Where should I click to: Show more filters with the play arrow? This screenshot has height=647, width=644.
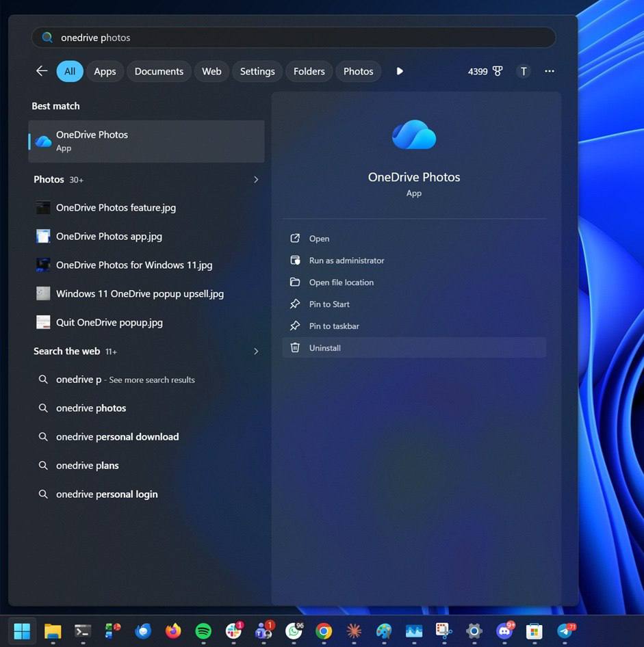399,71
